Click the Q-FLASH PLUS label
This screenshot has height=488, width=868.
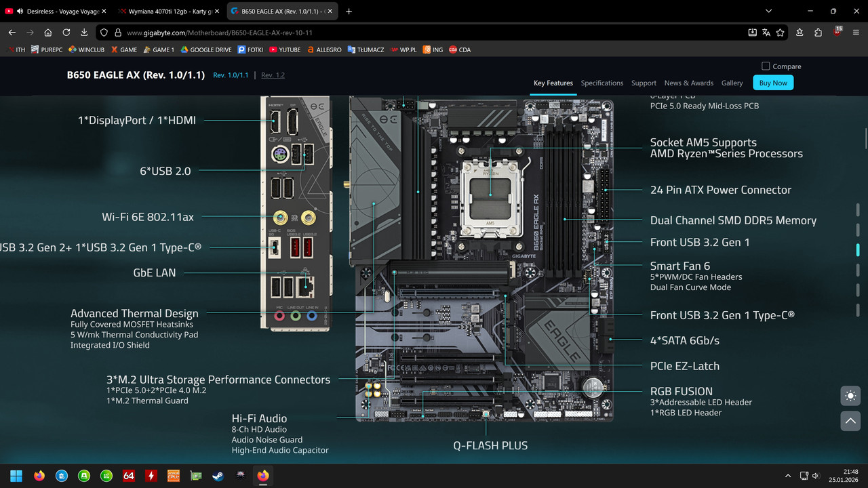(x=490, y=445)
